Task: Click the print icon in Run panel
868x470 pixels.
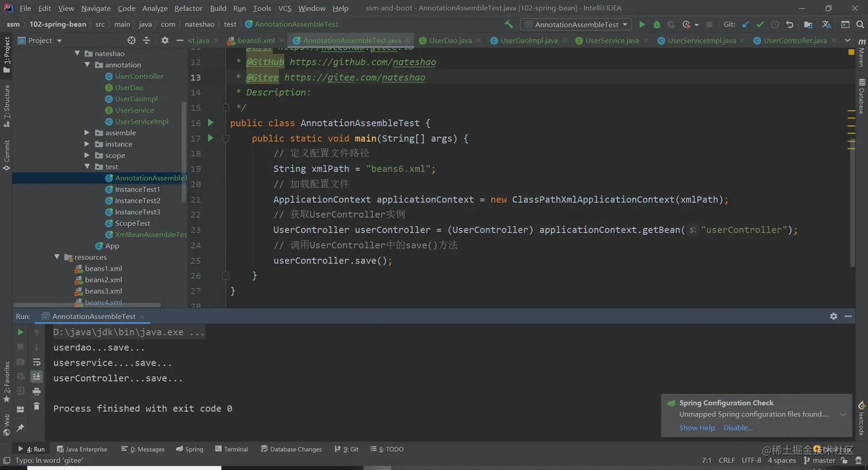Action: (36, 392)
